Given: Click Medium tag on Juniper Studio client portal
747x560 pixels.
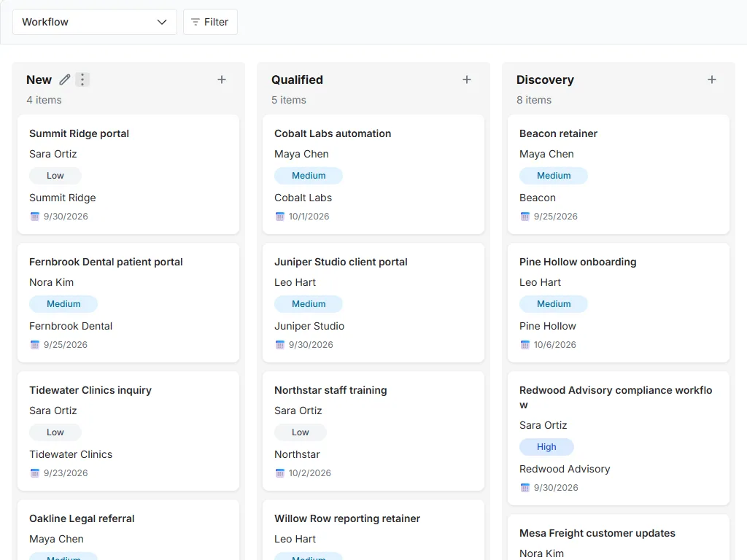Looking at the screenshot, I should tap(309, 304).
